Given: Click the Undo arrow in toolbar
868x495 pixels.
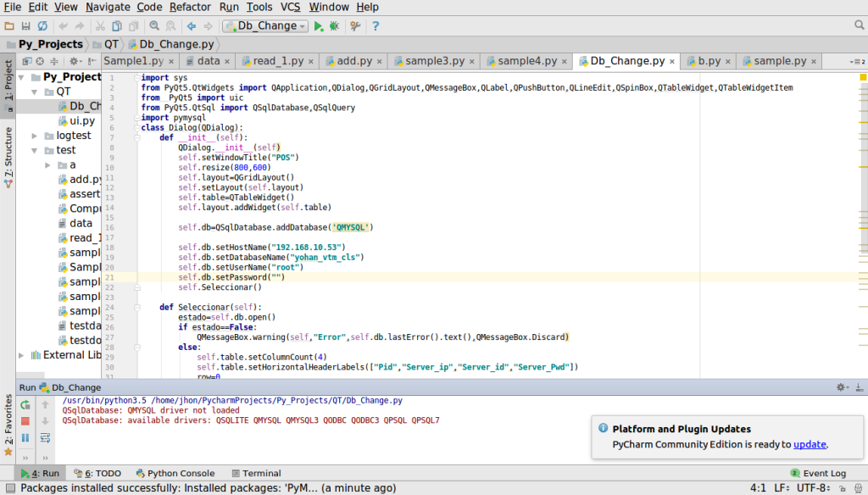Looking at the screenshot, I should point(63,26).
